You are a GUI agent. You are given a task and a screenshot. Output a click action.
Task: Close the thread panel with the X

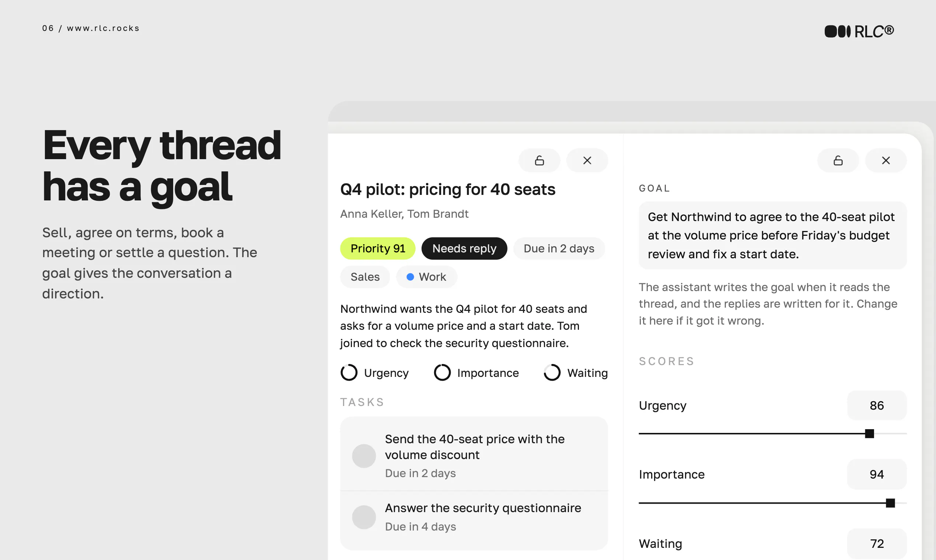(x=587, y=160)
